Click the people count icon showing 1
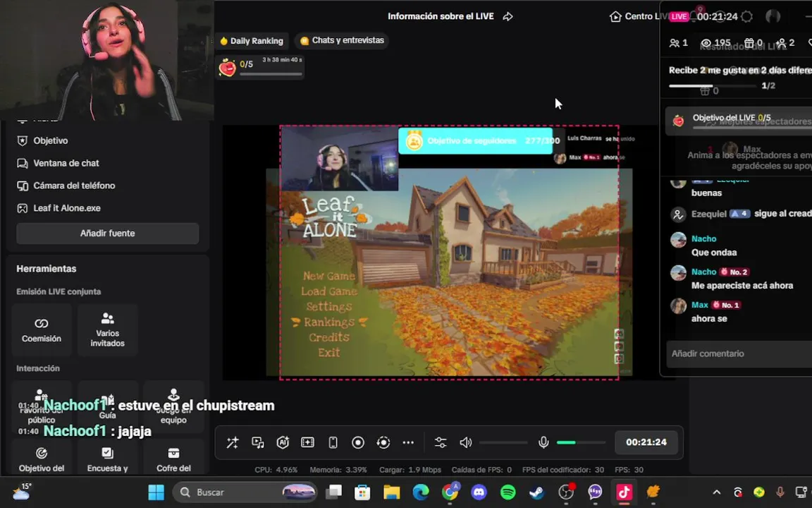Viewport: 812px width, 508px height. (678, 43)
